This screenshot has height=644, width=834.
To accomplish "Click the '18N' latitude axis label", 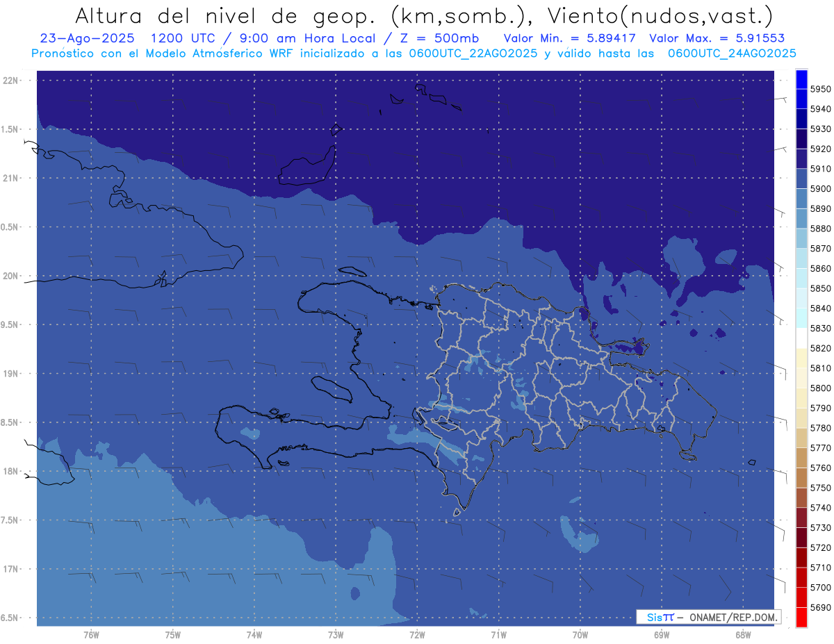I will pyautogui.click(x=10, y=472).
